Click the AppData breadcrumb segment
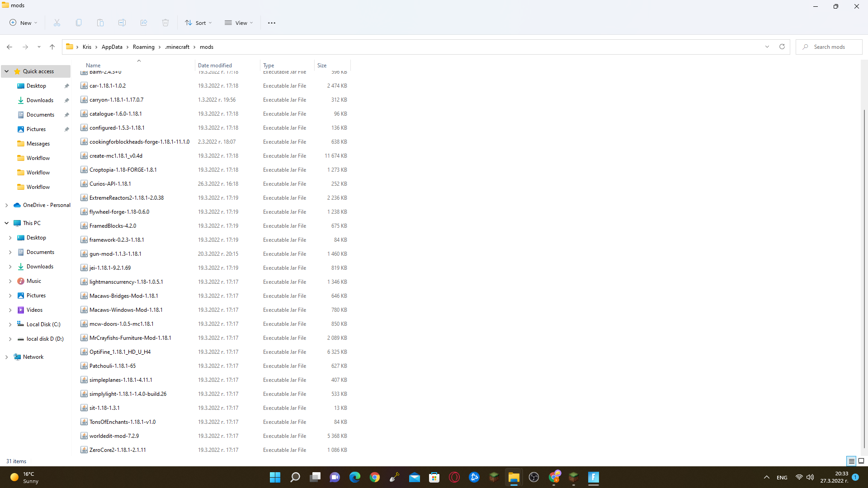This screenshot has height=488, width=868. click(112, 47)
